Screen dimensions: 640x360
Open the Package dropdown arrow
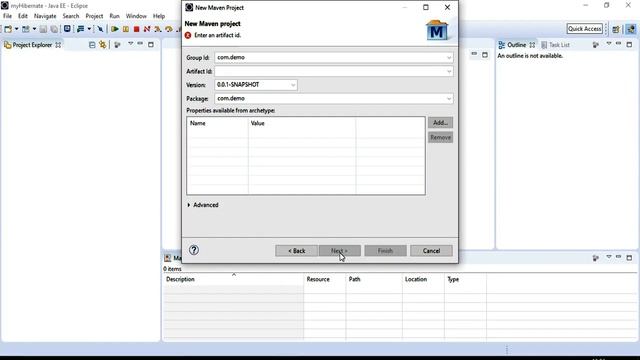[x=449, y=99]
